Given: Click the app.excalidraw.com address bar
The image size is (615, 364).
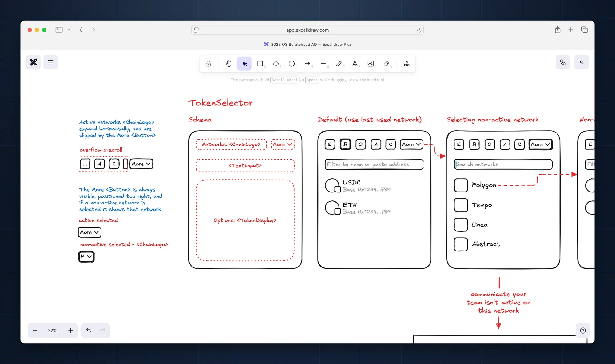Looking at the screenshot, I should coord(307,30).
